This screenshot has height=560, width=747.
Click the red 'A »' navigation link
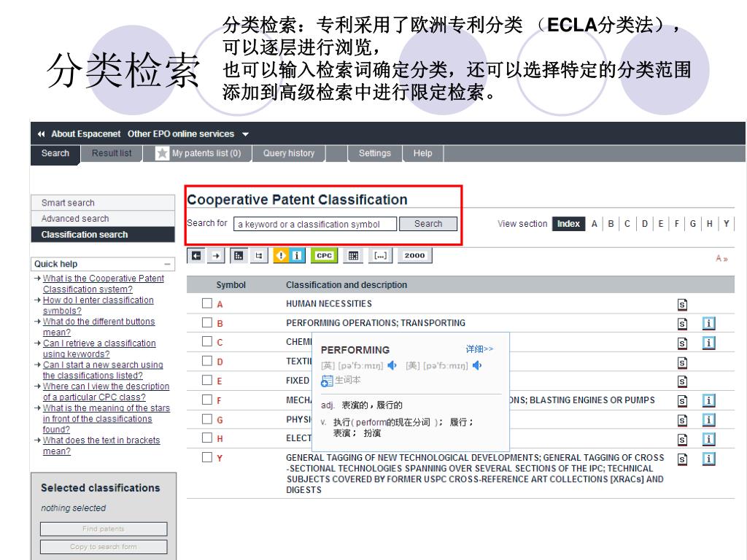click(721, 259)
